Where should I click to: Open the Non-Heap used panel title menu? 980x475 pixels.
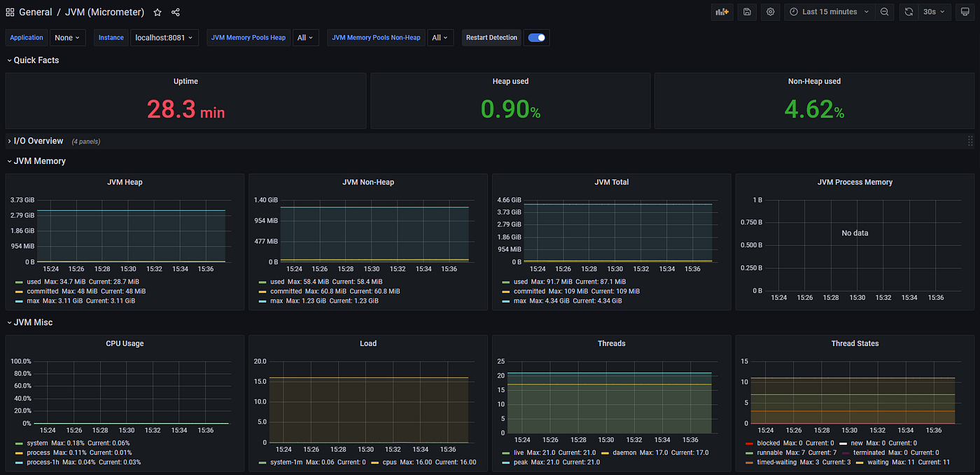[814, 81]
